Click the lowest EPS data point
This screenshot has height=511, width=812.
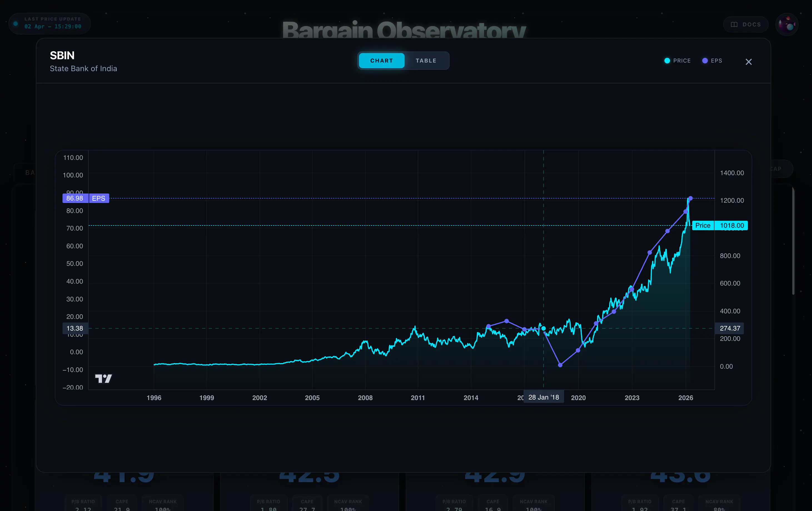tap(560, 365)
